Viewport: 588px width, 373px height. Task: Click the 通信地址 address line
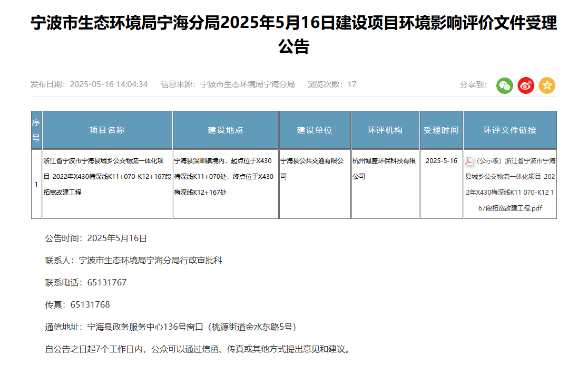click(x=171, y=327)
